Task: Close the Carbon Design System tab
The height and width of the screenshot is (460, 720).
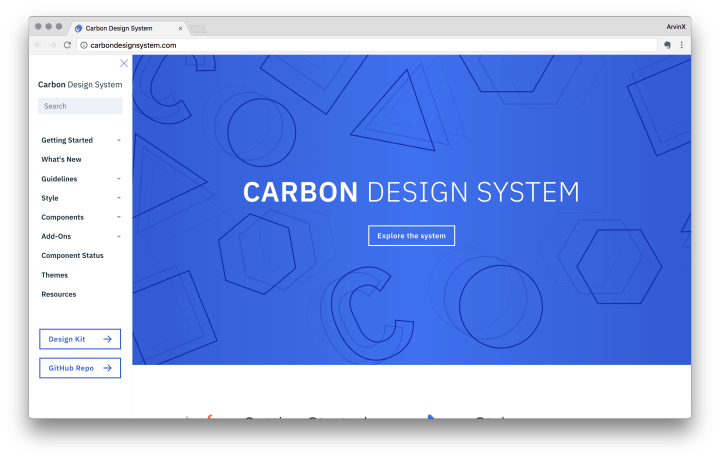Action: [180, 28]
